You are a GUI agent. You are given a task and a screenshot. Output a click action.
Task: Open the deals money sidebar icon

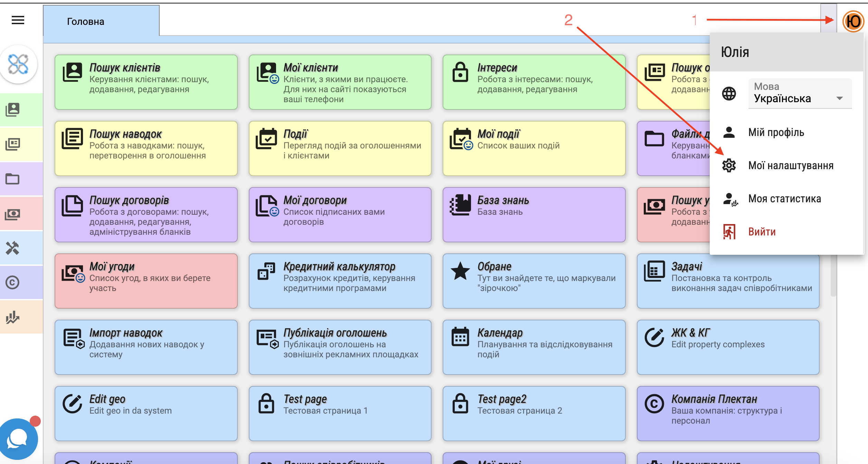13,214
